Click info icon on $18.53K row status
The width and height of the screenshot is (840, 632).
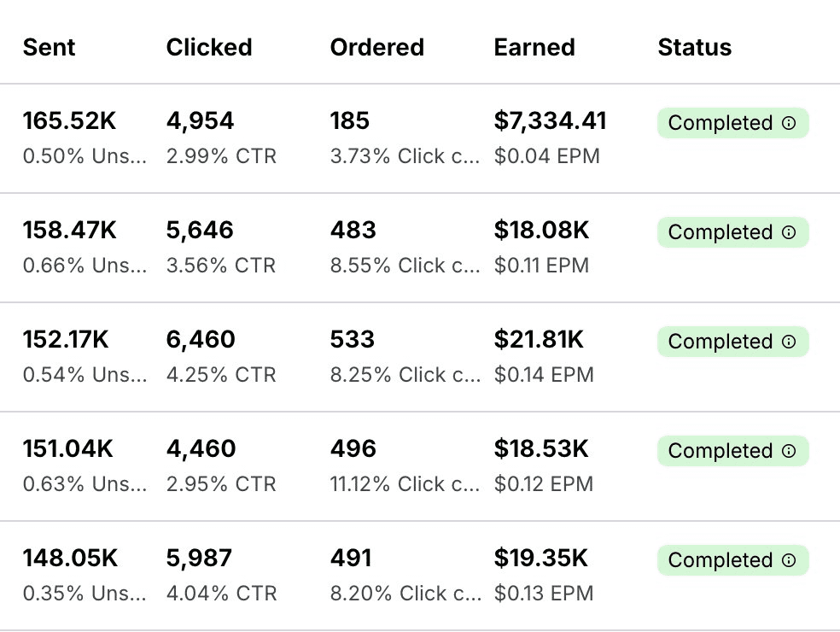tap(789, 451)
